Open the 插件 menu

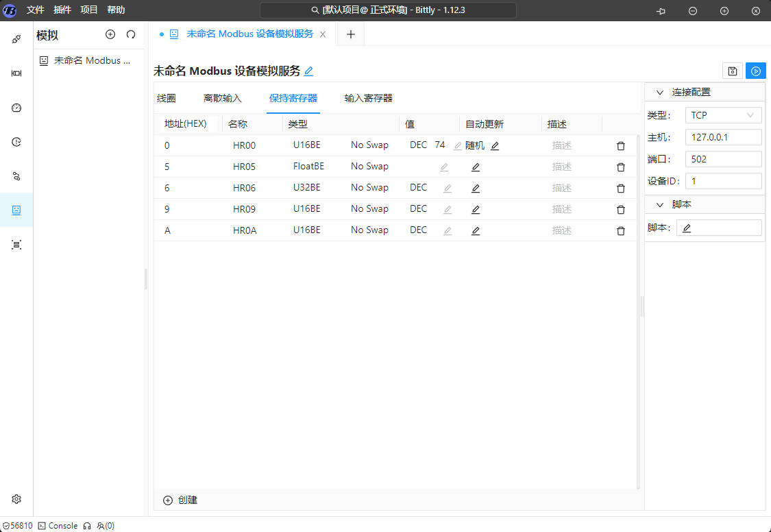pos(62,10)
